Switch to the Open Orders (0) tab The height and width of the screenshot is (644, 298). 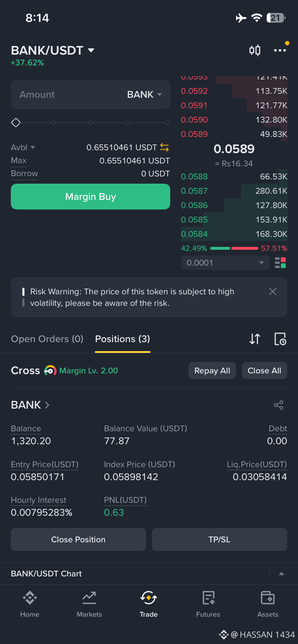click(47, 339)
